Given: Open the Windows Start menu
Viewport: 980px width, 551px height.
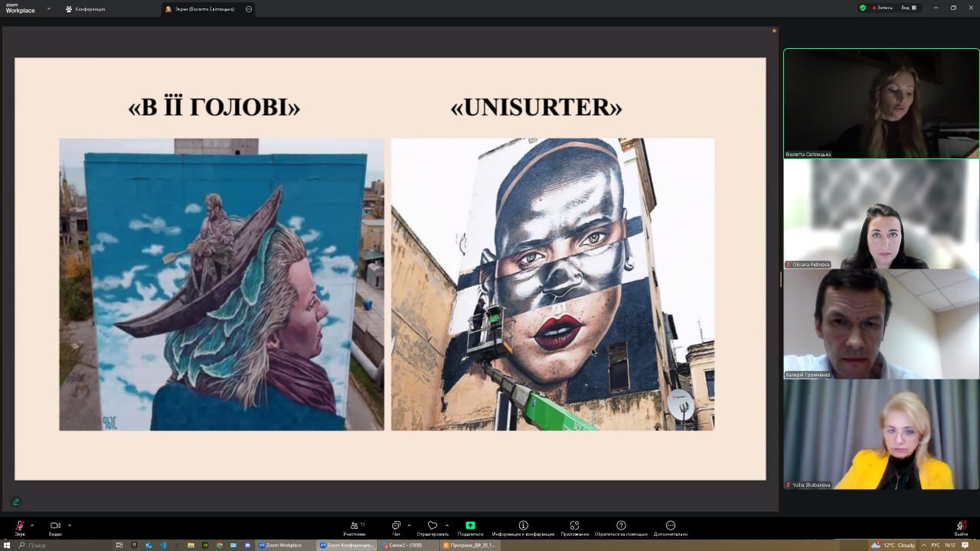Looking at the screenshot, I should (6, 545).
